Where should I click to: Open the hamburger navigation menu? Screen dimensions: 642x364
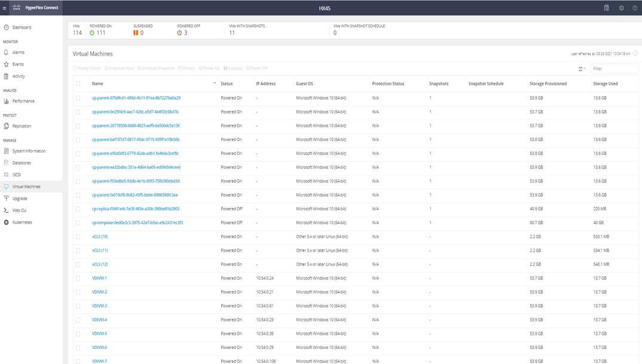coord(5,8)
